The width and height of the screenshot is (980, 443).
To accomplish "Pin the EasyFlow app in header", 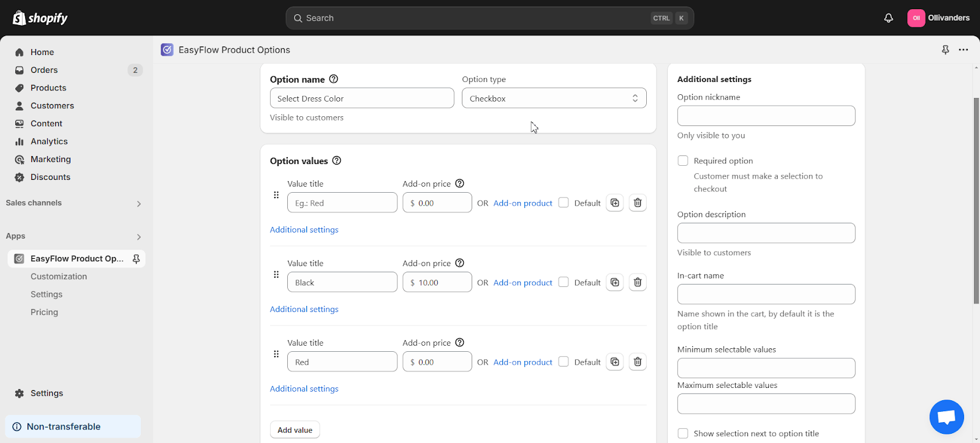I will 945,50.
